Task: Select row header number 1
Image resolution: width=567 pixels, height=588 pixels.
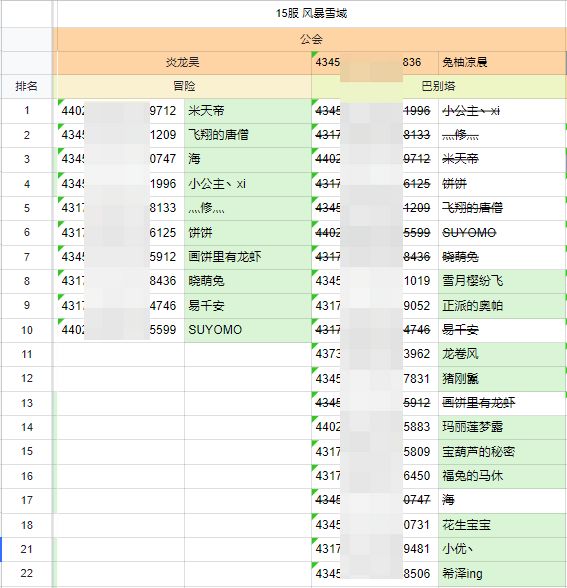Action: pos(27,111)
